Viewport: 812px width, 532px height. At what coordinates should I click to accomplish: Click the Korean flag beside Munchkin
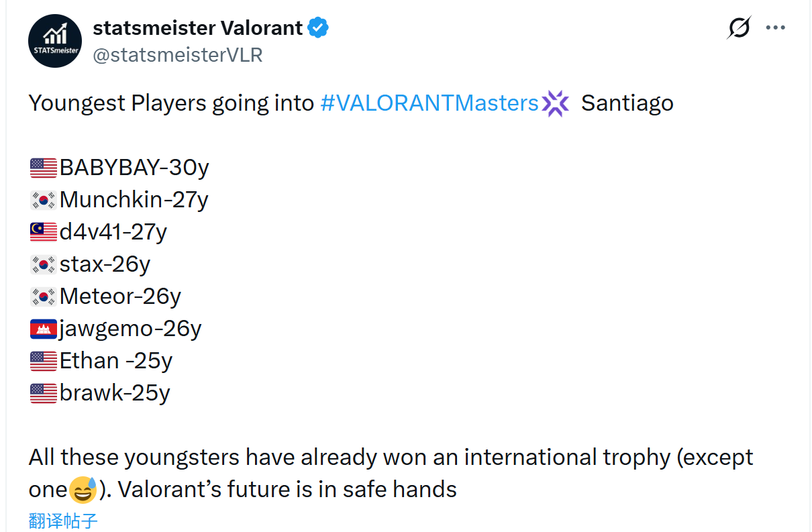click(44, 200)
